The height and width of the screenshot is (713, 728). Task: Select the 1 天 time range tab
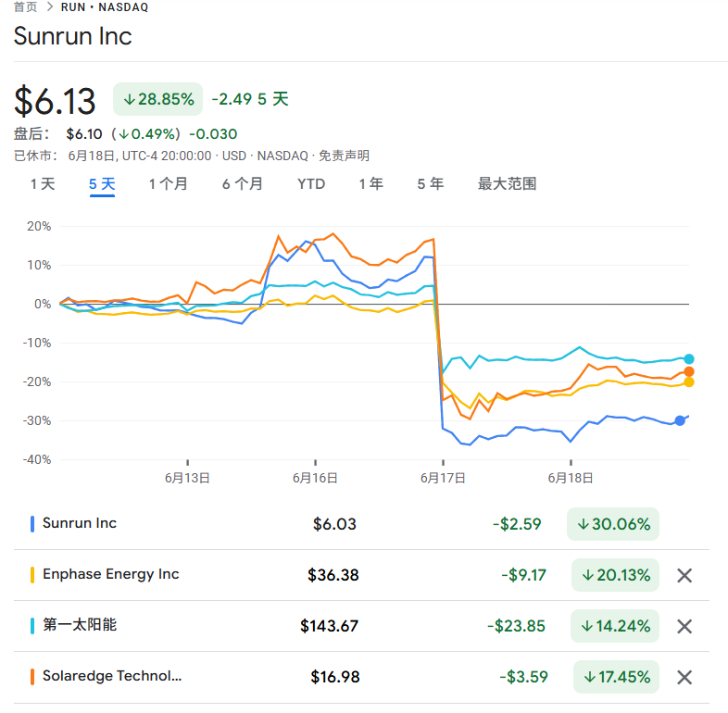(x=43, y=184)
